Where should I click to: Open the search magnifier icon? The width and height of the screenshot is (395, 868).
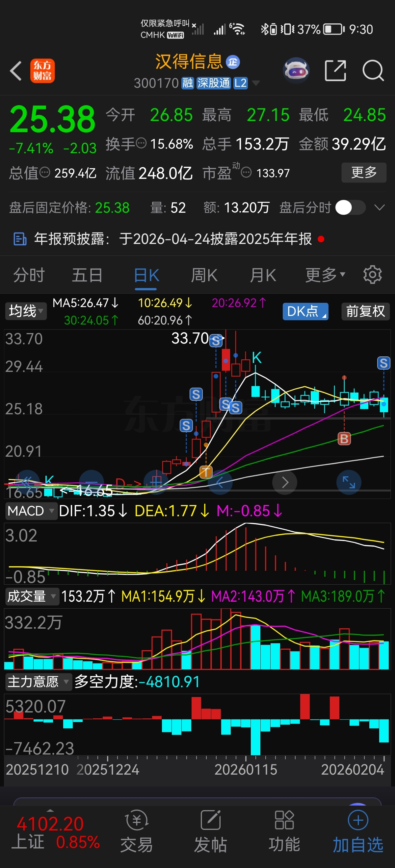click(373, 71)
